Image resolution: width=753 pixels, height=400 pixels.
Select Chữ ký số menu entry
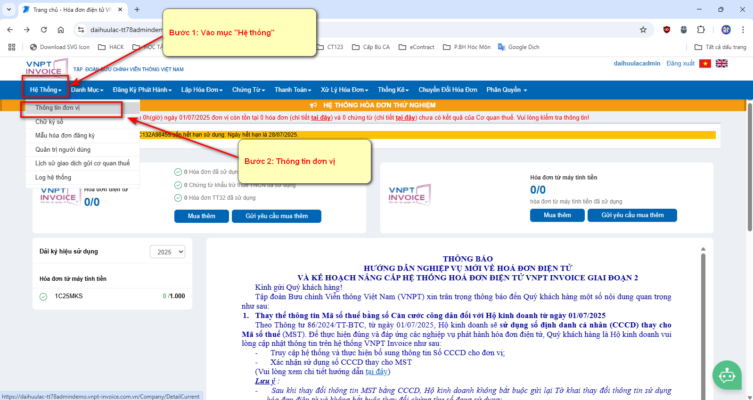click(x=83, y=122)
